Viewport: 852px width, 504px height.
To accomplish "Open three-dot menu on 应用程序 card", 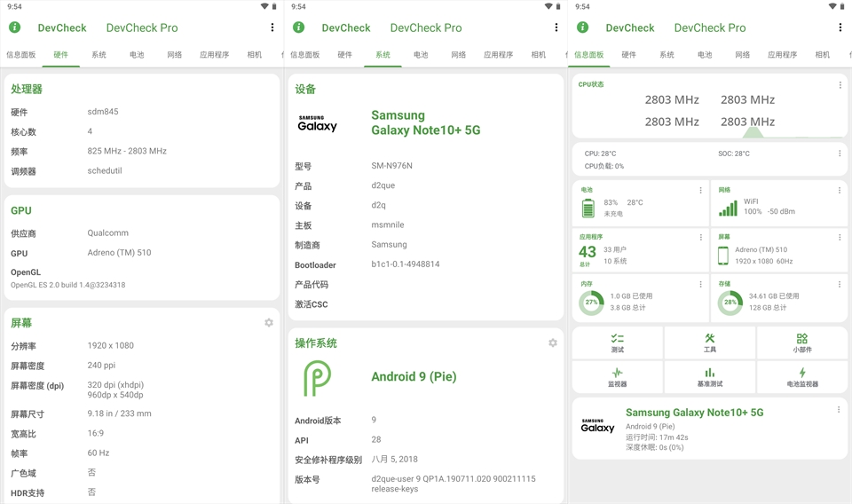I will point(700,238).
